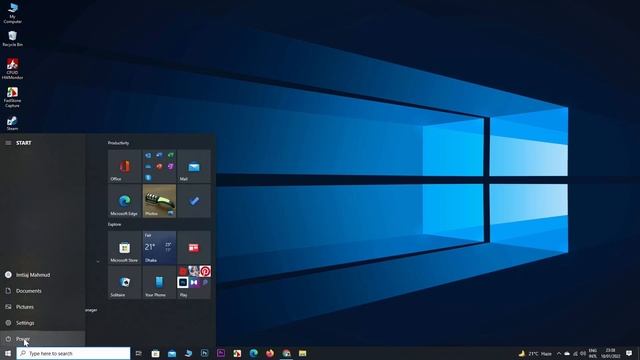Open the Steam desktop shortcut
Image resolution: width=640 pixels, height=360 pixels.
click(x=12, y=123)
